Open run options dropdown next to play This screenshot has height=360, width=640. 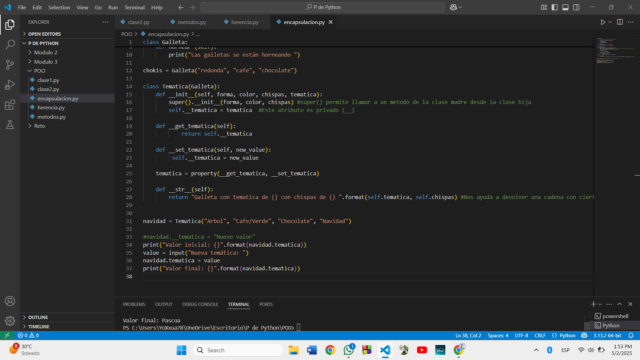(610, 22)
